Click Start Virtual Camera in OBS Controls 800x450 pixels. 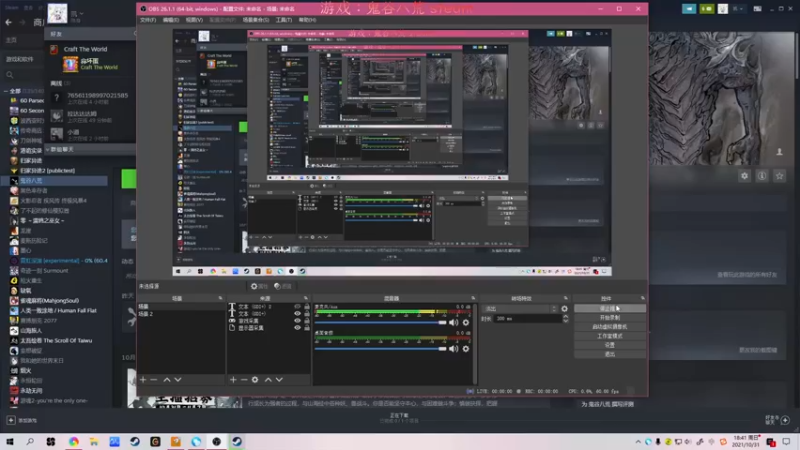click(x=610, y=327)
